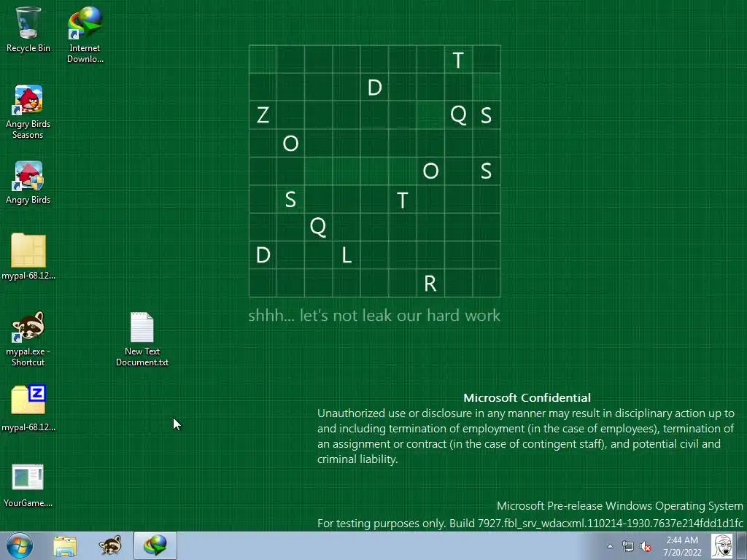Click the letter L in the grid

tap(347, 256)
